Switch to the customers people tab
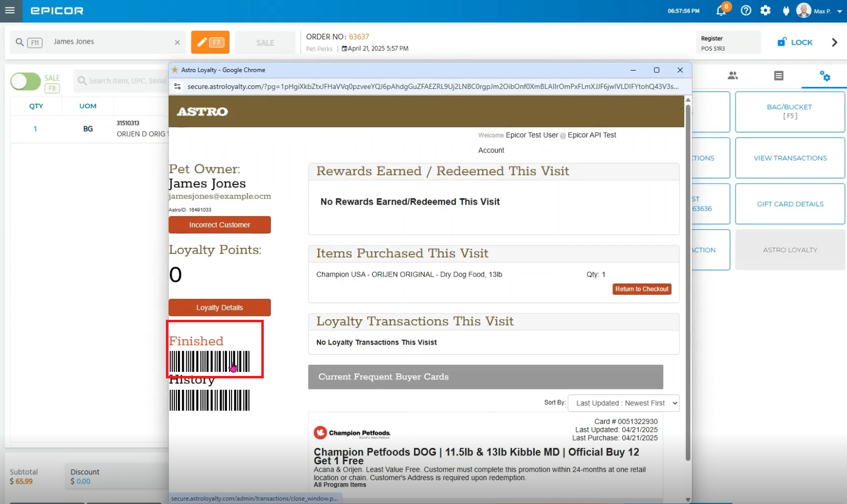The image size is (847, 504). (733, 75)
